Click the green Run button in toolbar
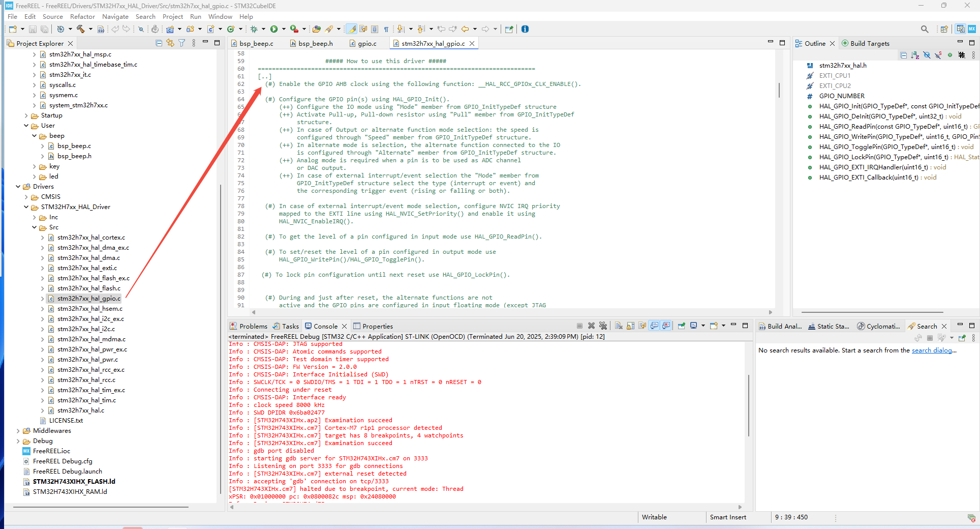This screenshot has height=529, width=980. (274, 29)
